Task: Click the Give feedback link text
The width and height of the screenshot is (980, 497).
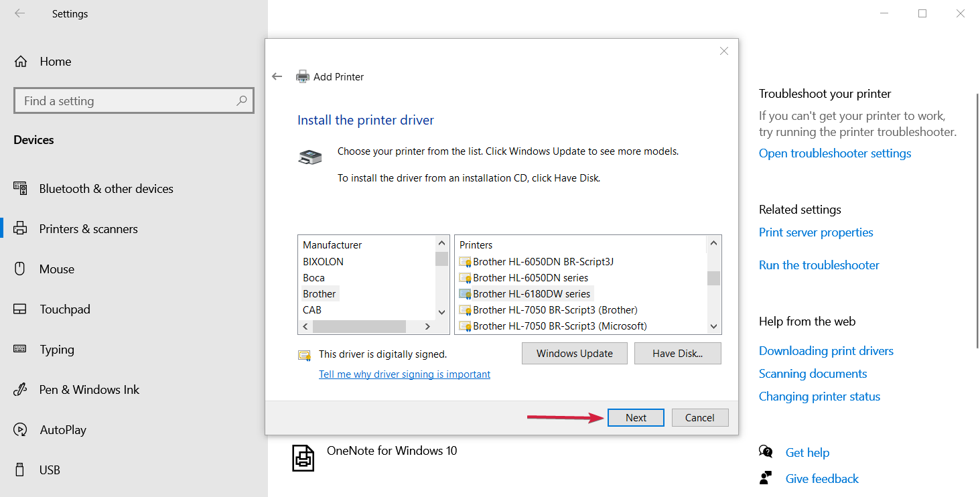Action: click(x=822, y=479)
